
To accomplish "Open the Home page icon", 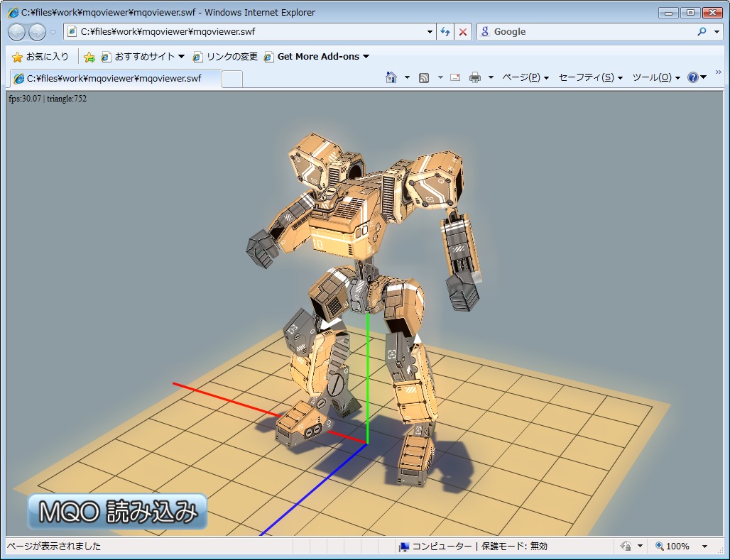I will coord(391,77).
